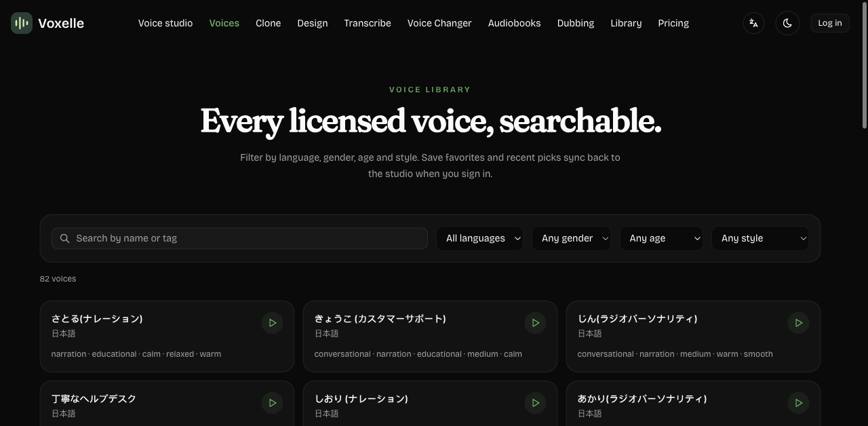Open the Library page
Viewport: 868px width, 426px height.
[626, 23]
